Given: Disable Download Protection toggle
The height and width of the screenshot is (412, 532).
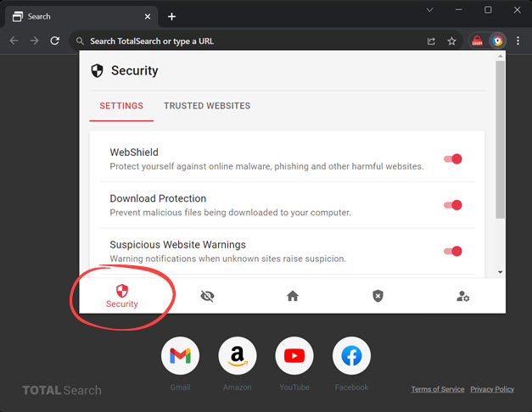Looking at the screenshot, I should [453, 205].
